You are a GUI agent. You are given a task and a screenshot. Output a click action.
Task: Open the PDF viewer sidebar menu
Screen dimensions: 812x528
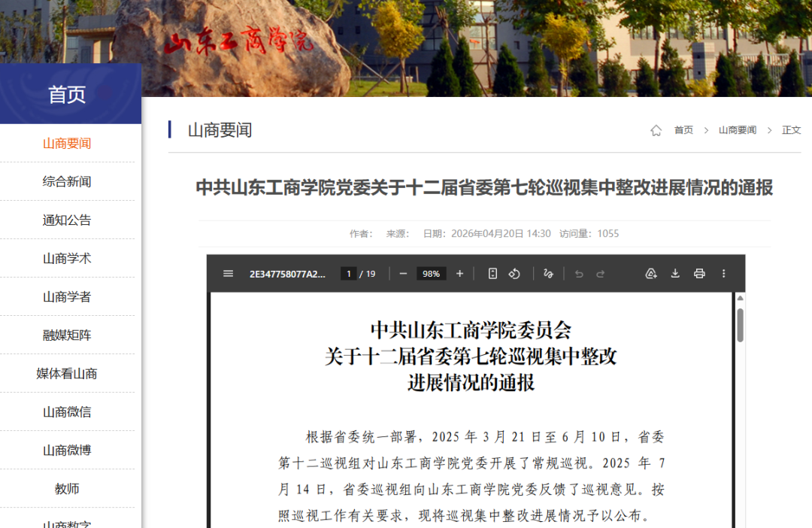coord(229,273)
